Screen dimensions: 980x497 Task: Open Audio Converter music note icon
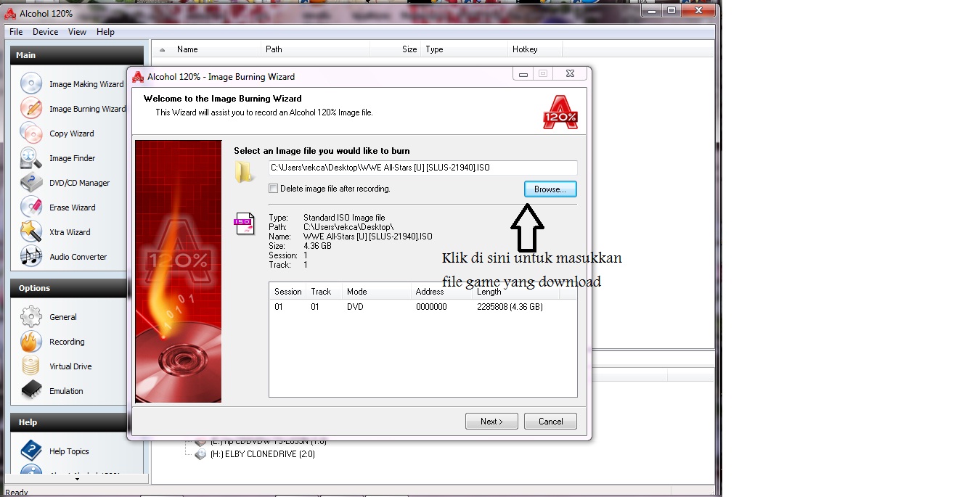coord(31,257)
